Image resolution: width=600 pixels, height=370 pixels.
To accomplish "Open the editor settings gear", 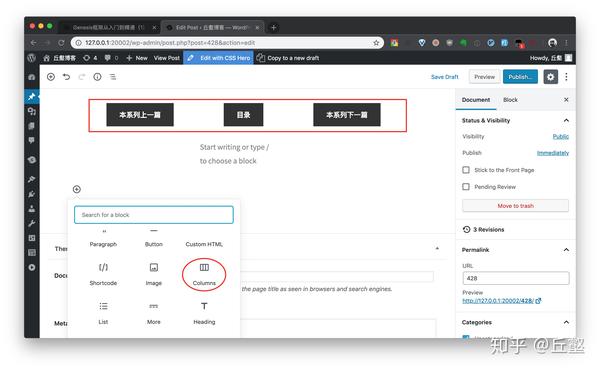I will pyautogui.click(x=550, y=77).
